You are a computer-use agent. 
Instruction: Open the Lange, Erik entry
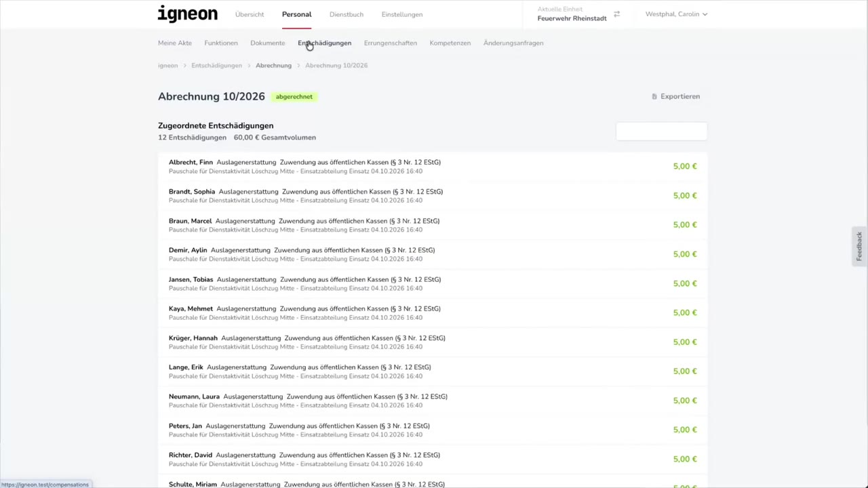tap(433, 371)
